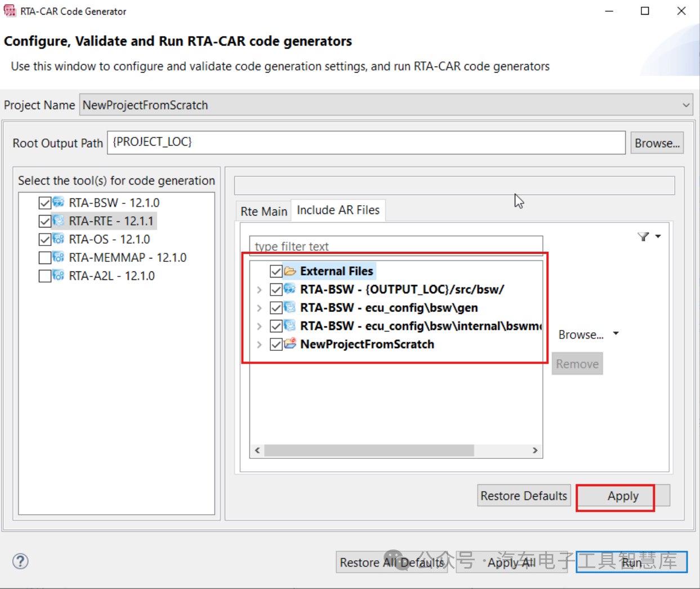The image size is (700, 589).
Task: Click the RTA-BSW {OUTPUT_LOC}/src/bsw/ row icon
Action: point(290,289)
